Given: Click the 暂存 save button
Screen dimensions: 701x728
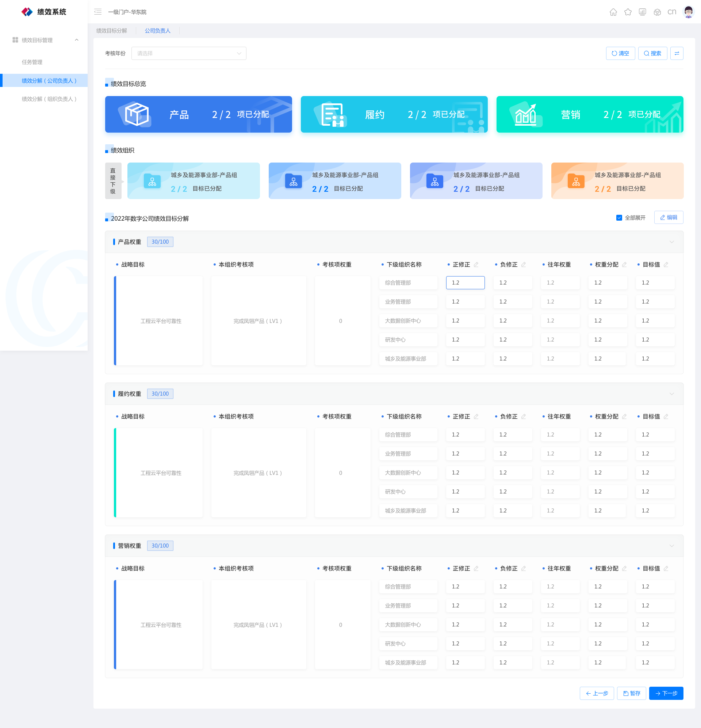Looking at the screenshot, I should tap(631, 693).
